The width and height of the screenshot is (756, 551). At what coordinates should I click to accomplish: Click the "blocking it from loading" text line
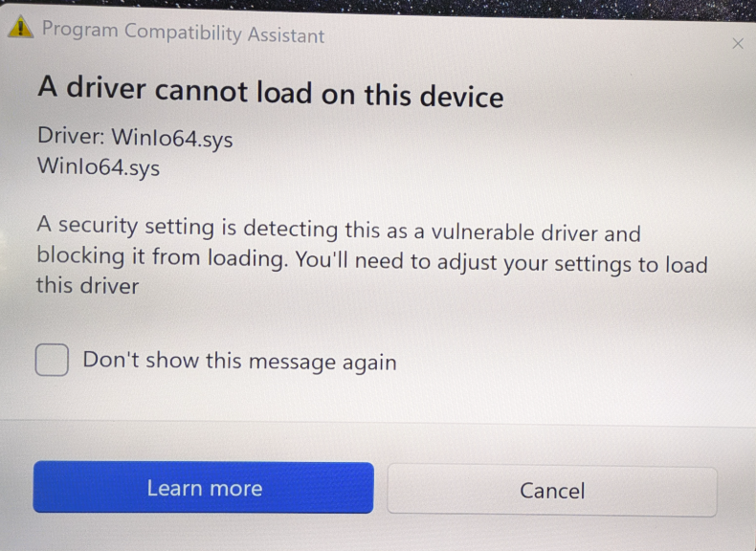[372, 260]
